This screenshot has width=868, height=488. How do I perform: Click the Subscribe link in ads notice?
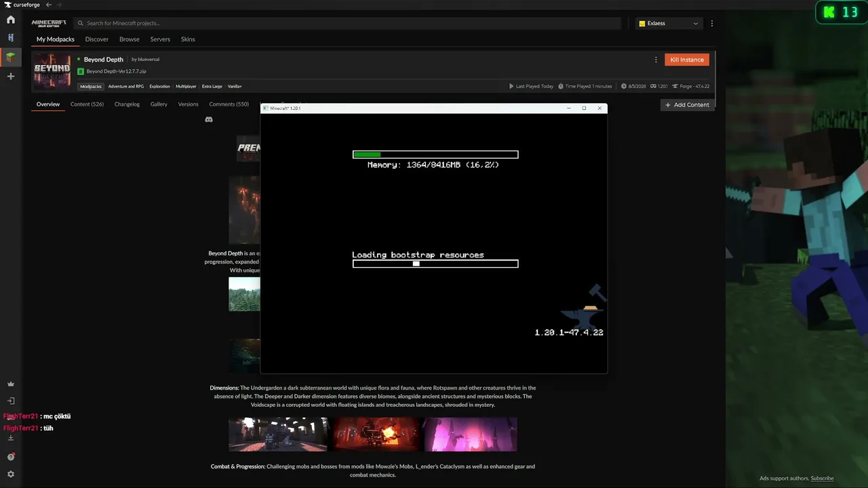pos(822,479)
